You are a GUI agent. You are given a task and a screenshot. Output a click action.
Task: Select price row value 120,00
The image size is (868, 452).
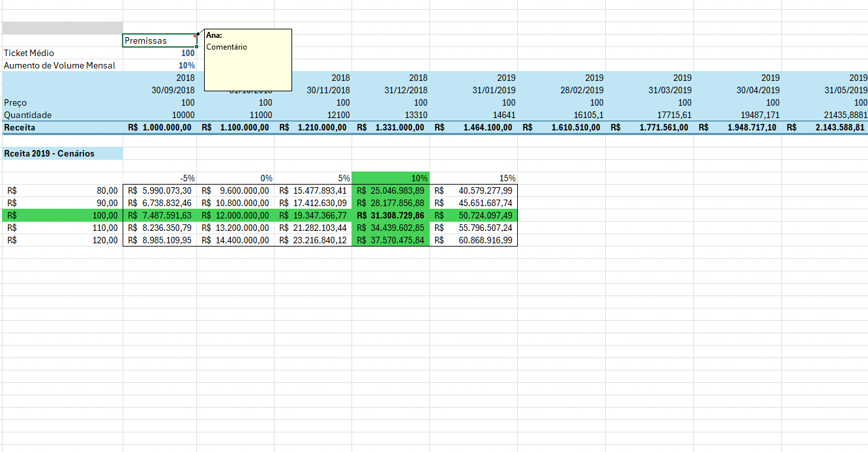point(62,240)
